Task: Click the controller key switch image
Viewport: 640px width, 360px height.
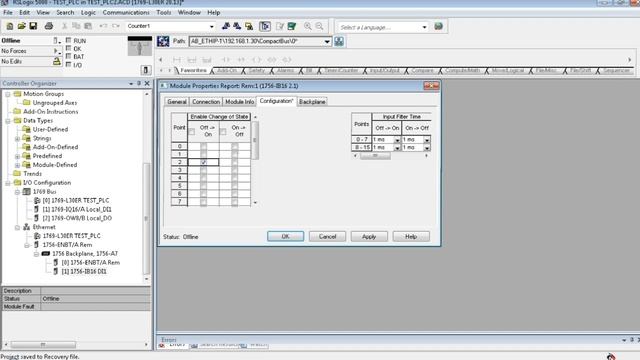Action: coord(140,46)
